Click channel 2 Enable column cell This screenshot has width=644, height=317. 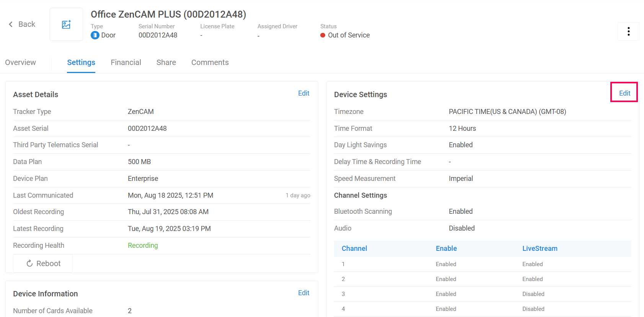446,279
